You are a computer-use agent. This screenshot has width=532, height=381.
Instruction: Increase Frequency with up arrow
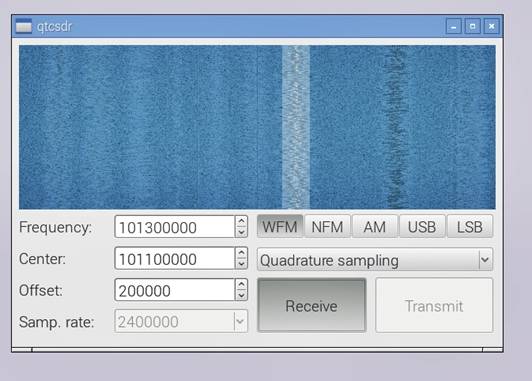click(241, 221)
